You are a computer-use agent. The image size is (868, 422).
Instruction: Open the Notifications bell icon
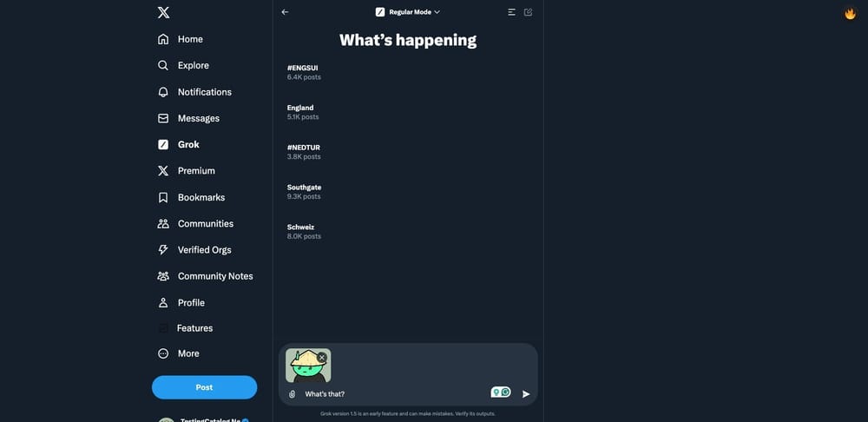point(163,92)
